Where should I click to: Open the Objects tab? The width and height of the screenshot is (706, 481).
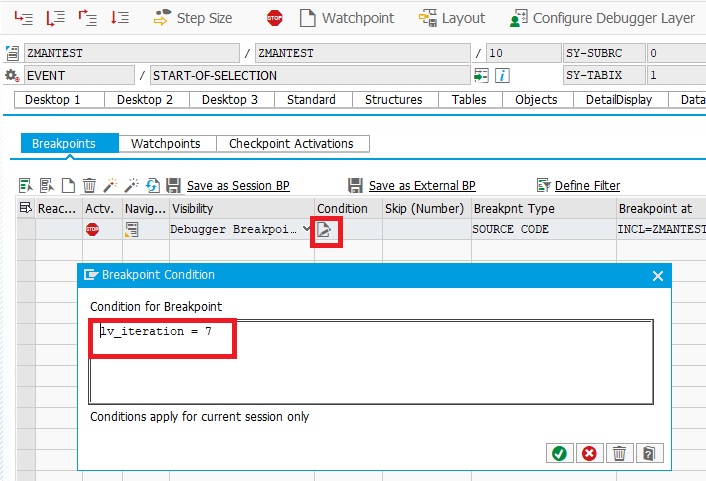(x=536, y=100)
